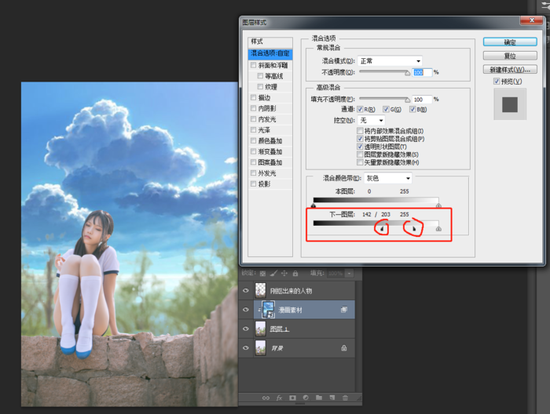The height and width of the screenshot is (414, 550).
Task: Click link layers icon at panel bottom
Action: pyautogui.click(x=266, y=398)
